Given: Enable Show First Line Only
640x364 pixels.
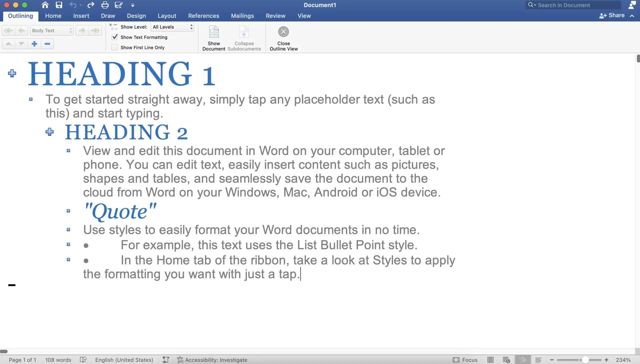Looking at the screenshot, I should pos(114,47).
